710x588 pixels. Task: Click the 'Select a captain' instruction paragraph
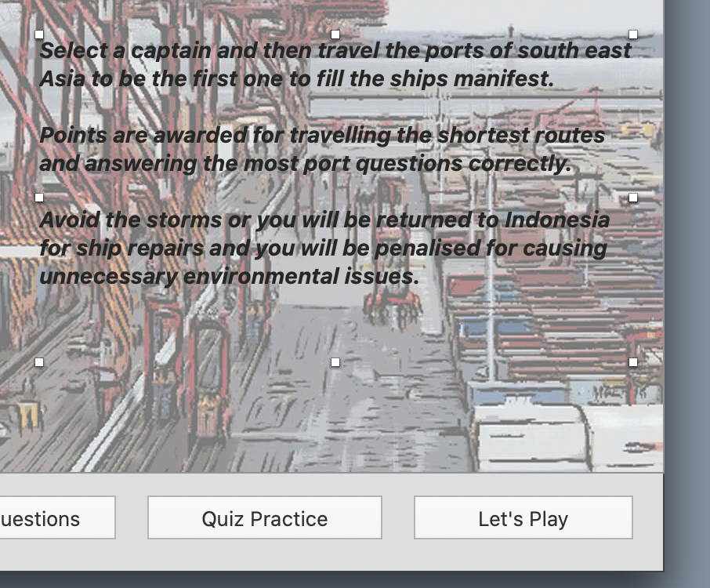coord(335,64)
